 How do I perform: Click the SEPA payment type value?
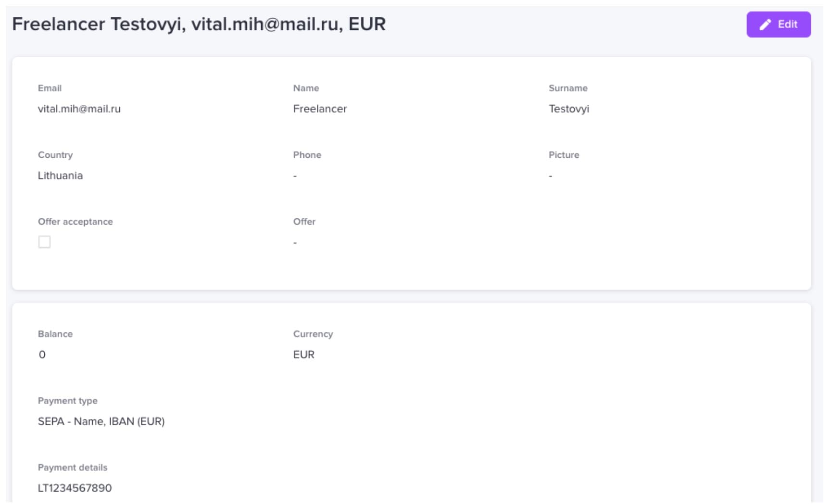(101, 421)
